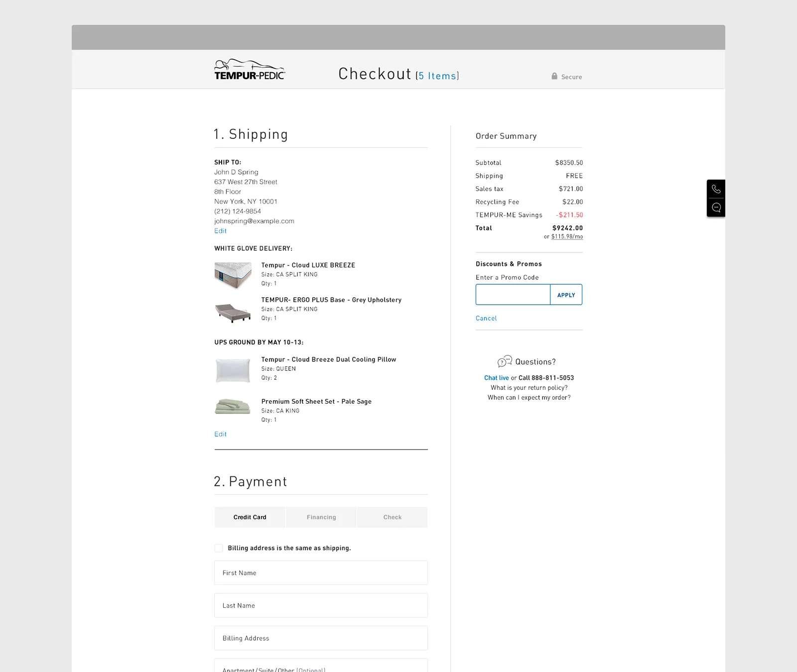This screenshot has width=797, height=672.
Task: Open 'What is your return policy?'
Action: tap(529, 388)
